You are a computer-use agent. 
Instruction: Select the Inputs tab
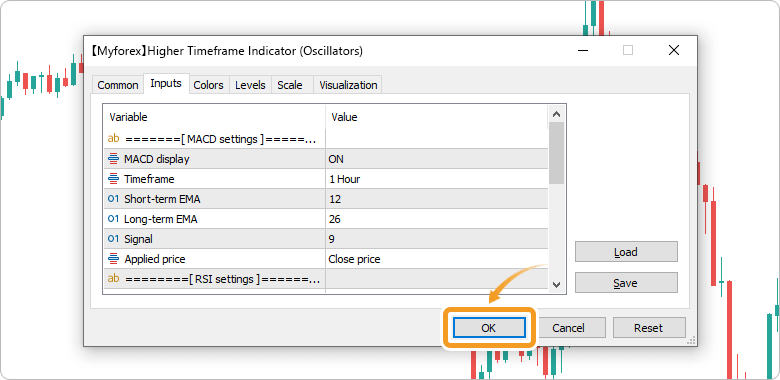166,84
